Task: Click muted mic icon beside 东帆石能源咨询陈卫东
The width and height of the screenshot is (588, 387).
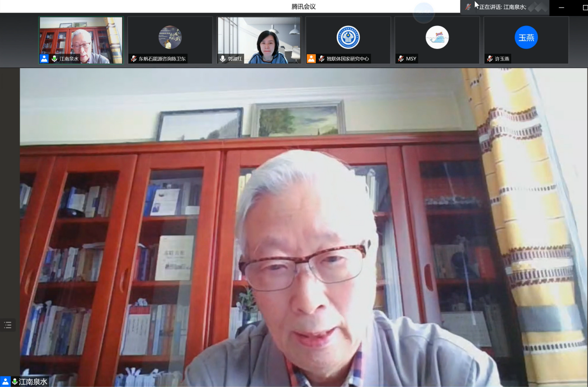Action: [134, 59]
